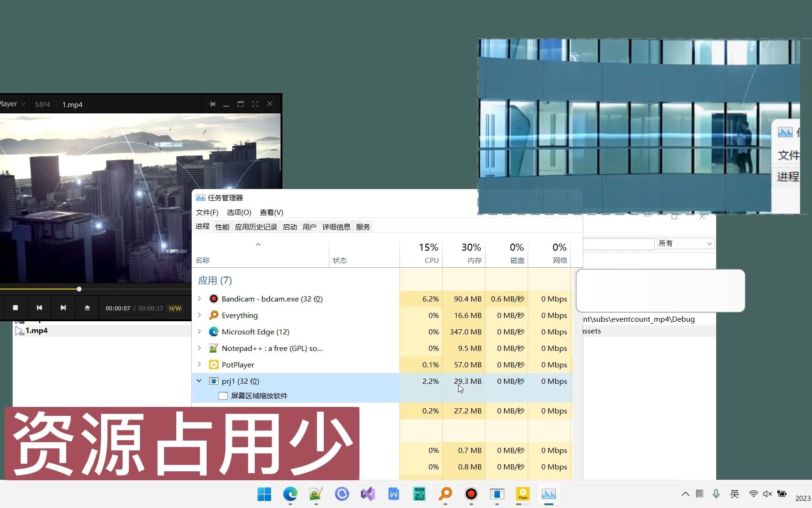Switch to the 性能 tab in Task Manager
The width and height of the screenshot is (812, 508).
pos(222,227)
